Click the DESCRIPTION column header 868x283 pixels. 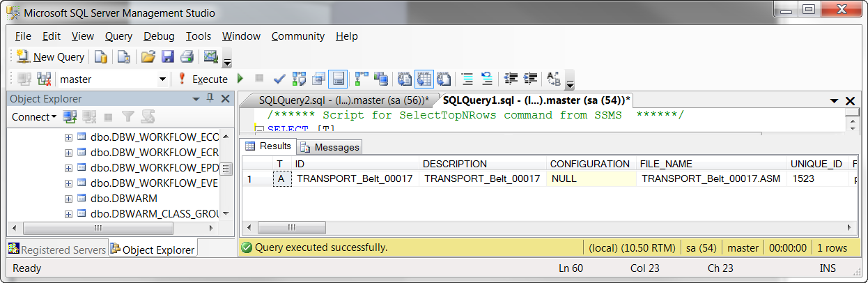pos(483,164)
